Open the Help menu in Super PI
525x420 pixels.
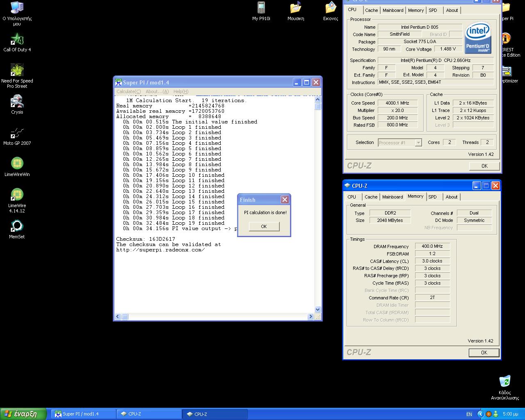[181, 91]
